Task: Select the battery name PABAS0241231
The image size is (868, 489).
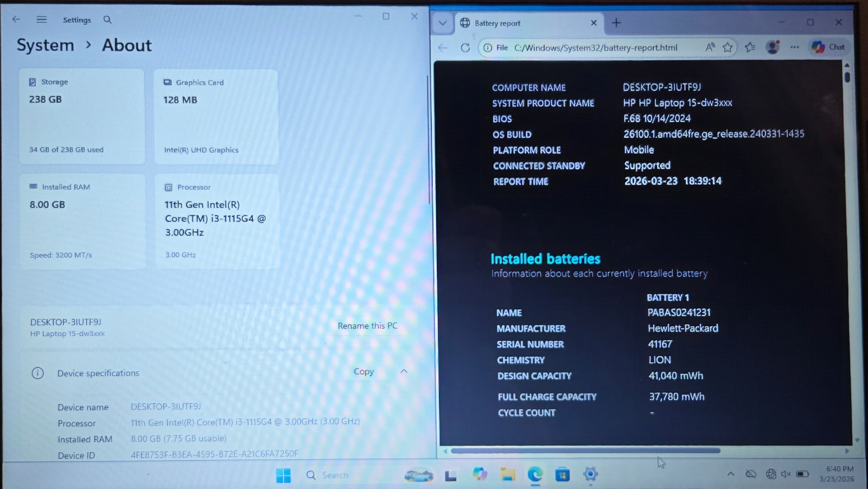Action: click(x=679, y=313)
